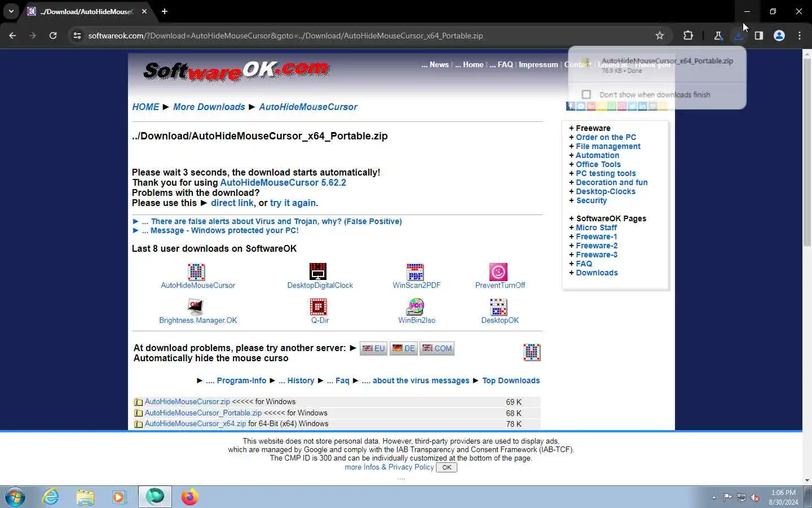Viewport: 812px width, 508px height.
Task: Click the AutoHideMouseCursor program icon in recent downloads
Action: [x=196, y=271]
